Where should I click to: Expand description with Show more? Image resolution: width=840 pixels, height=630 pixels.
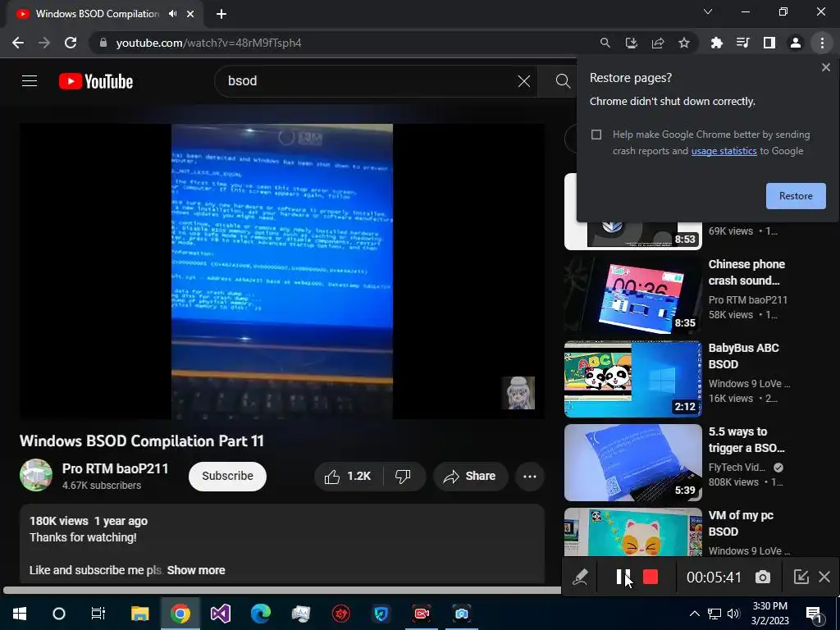196,571
